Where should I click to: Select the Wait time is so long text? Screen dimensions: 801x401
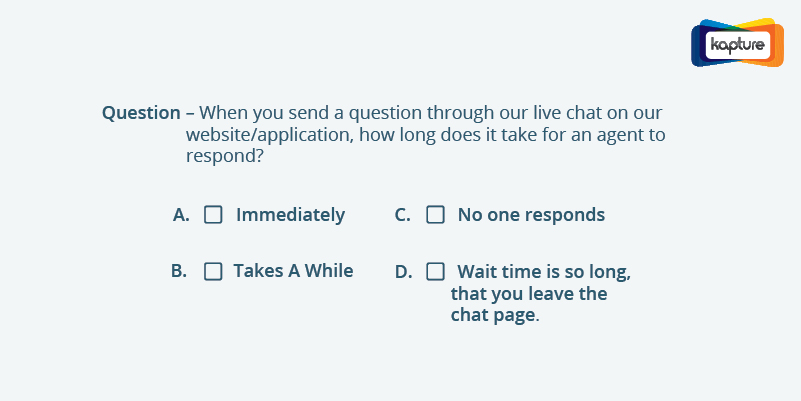pyautogui.click(x=544, y=272)
